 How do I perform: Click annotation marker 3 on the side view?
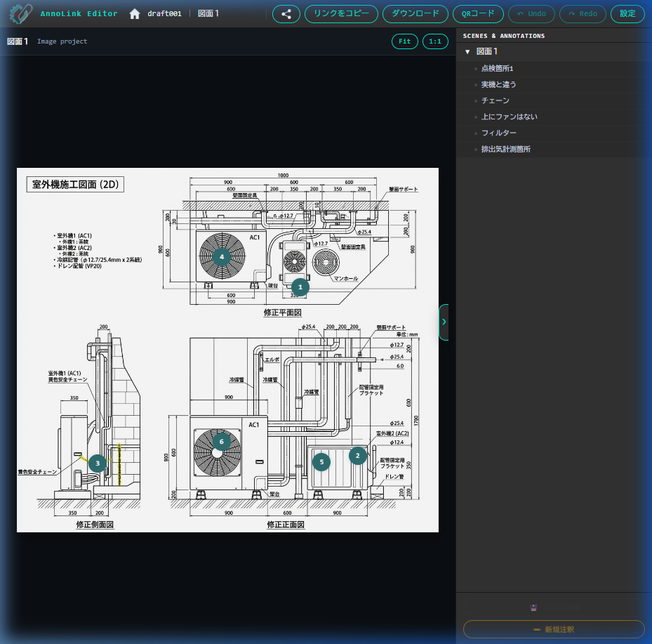[98, 462]
